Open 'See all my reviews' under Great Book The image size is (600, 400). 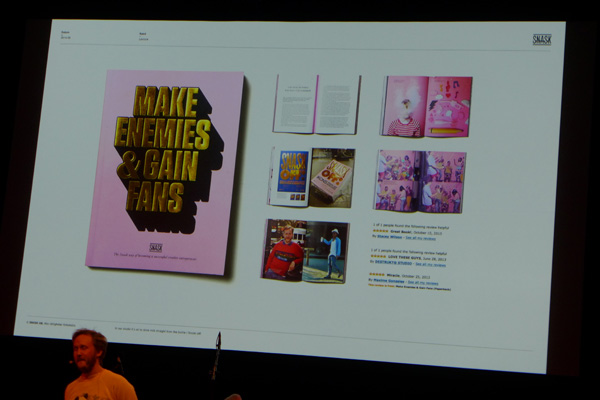coord(421,238)
